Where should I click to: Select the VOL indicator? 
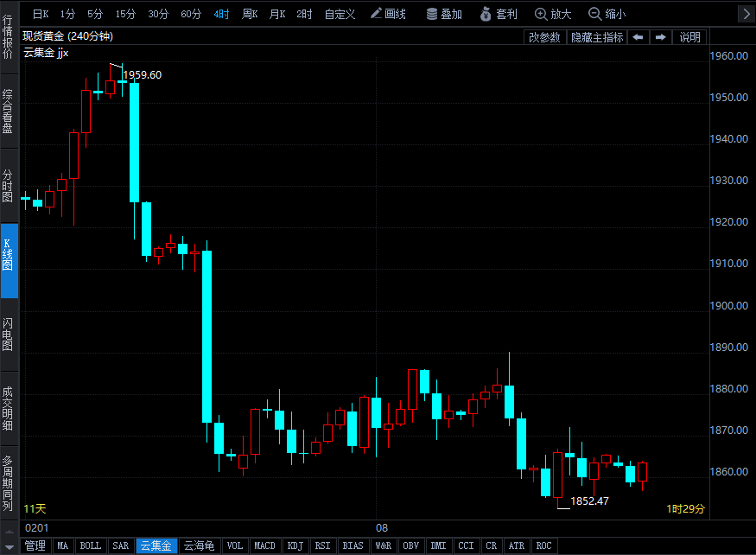point(235,545)
